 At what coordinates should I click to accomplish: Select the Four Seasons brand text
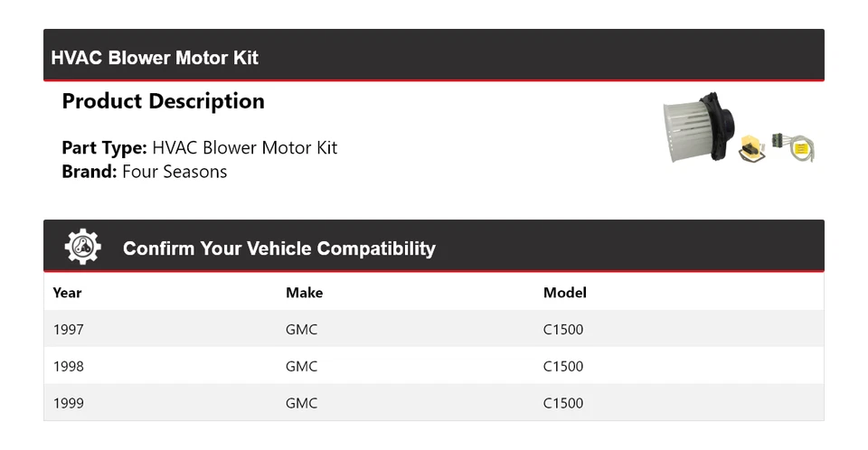coord(175,172)
